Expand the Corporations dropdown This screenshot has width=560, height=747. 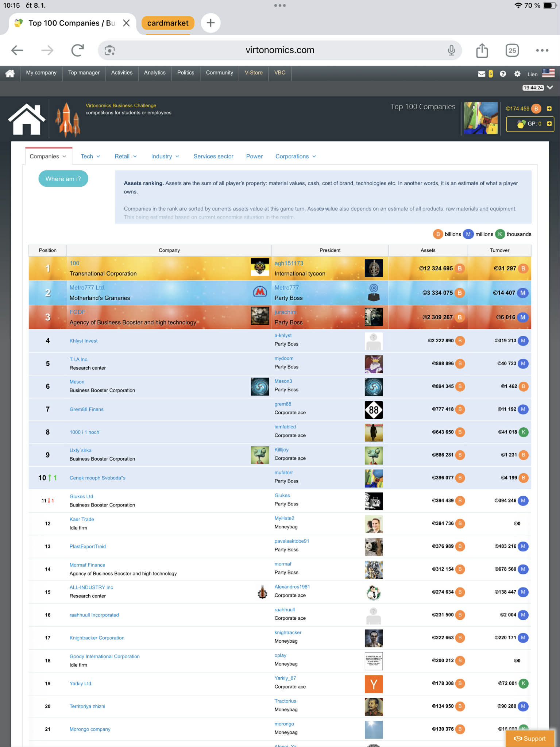[x=296, y=157]
